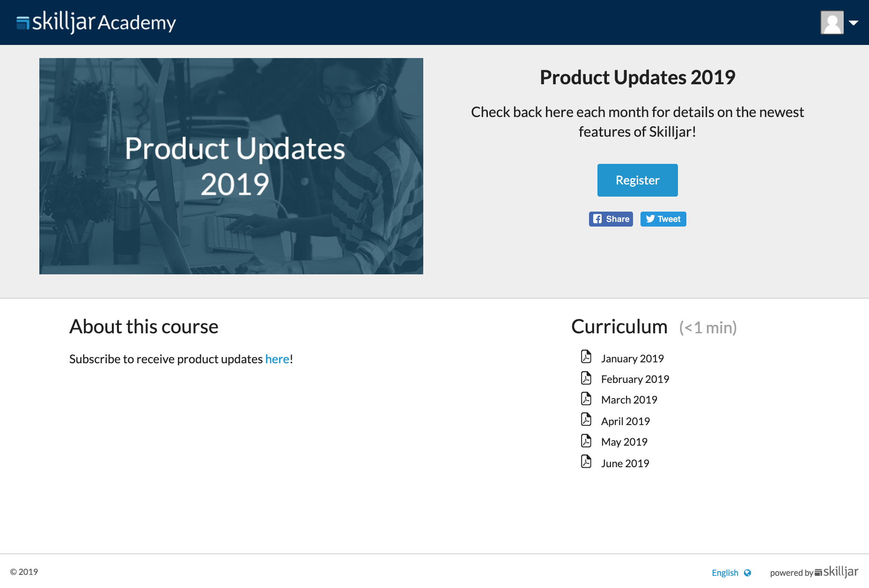This screenshot has height=588, width=869.
Task: Open the Product Updates 2019 banner image
Action: coord(231,166)
